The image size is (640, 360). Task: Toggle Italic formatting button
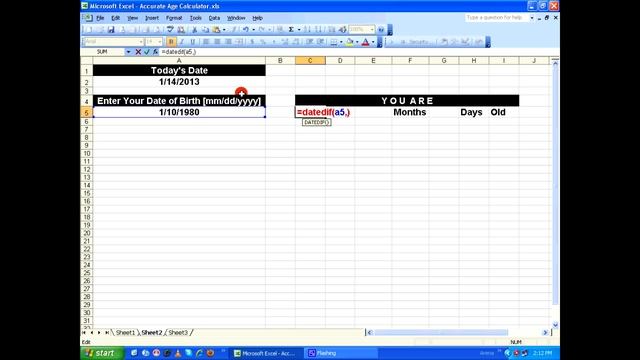(182, 42)
